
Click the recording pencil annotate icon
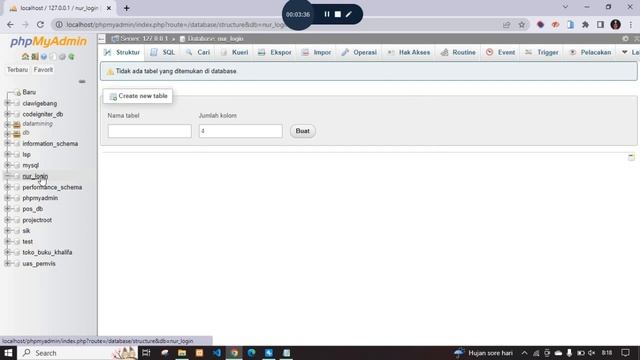pos(349,14)
